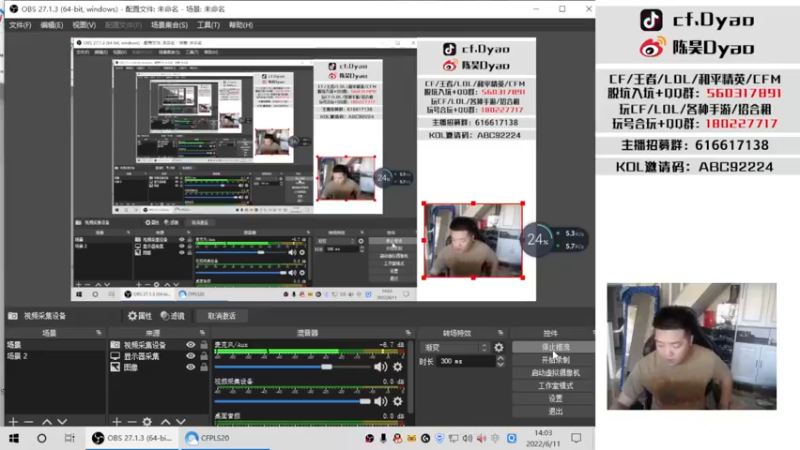Open Task View on the taskbar
Screen dimensions: 800x450
pyautogui.click(x=69, y=438)
